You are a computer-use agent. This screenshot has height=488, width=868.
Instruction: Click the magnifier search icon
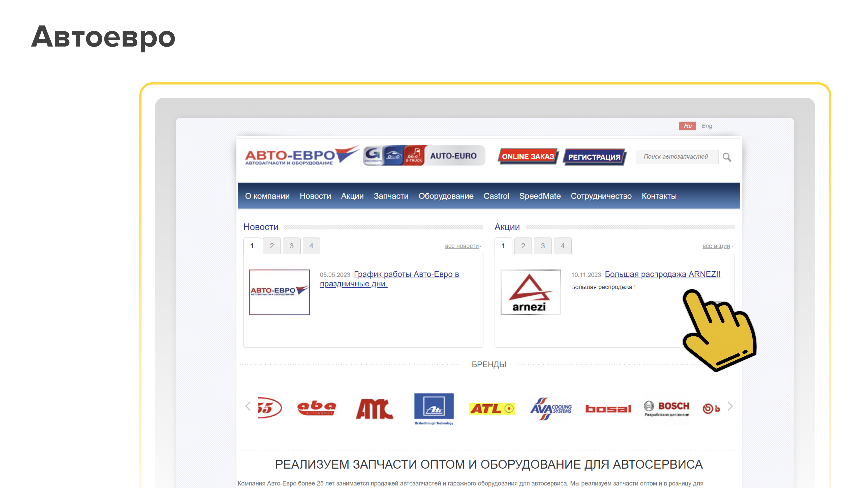(726, 157)
